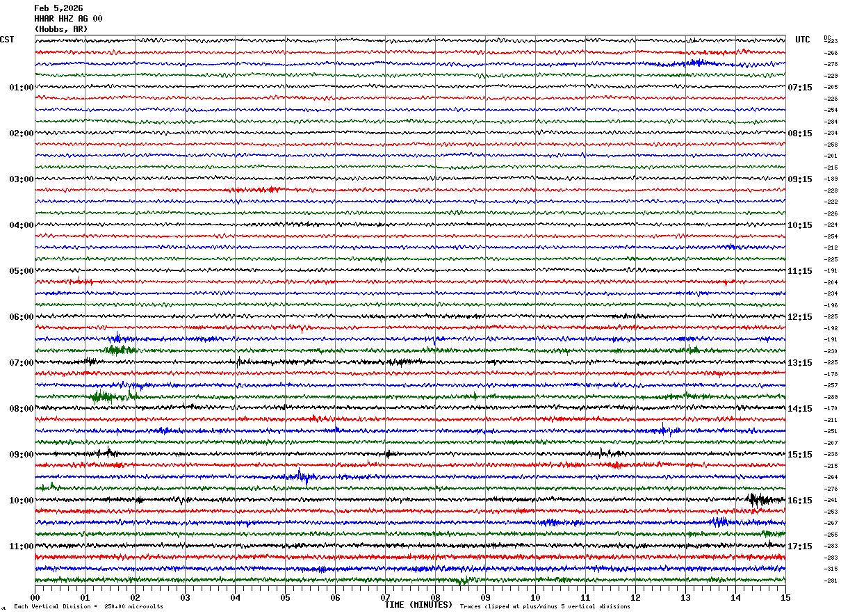Image resolution: width=841 pixels, height=616 pixels.
Task: Select the 11:00 CST row label
Action: (x=21, y=546)
